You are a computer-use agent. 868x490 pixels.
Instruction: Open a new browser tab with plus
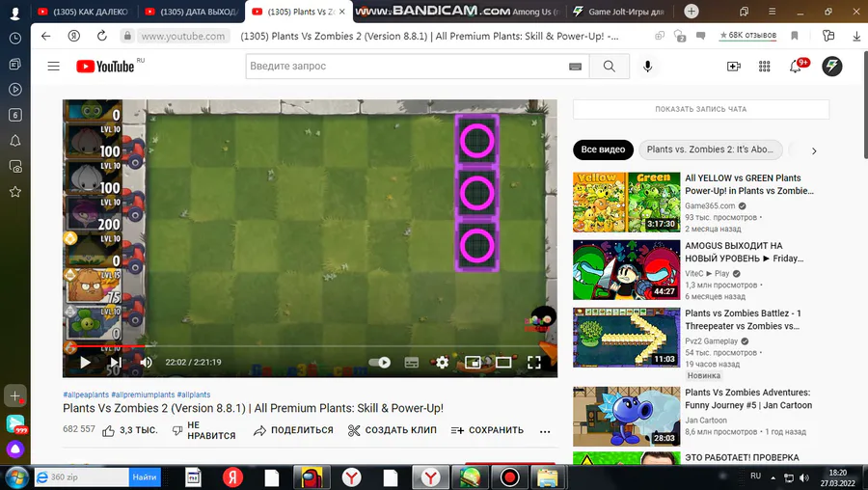coord(692,11)
